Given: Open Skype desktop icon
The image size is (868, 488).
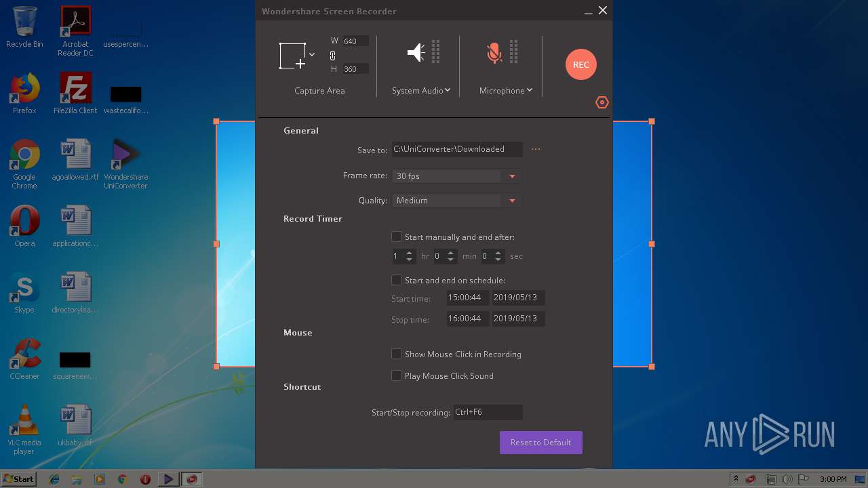Looking at the screenshot, I should pyautogui.click(x=24, y=293).
